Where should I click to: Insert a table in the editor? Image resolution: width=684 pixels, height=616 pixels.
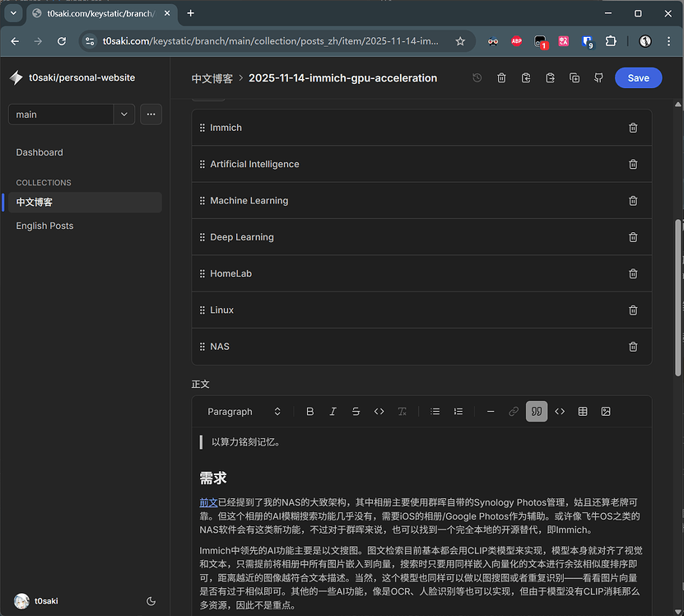583,412
